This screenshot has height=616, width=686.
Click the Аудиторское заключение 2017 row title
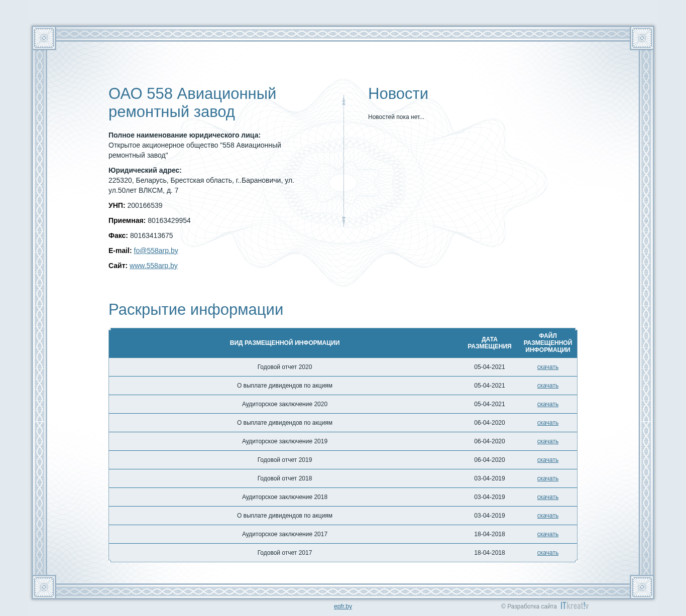click(x=285, y=534)
